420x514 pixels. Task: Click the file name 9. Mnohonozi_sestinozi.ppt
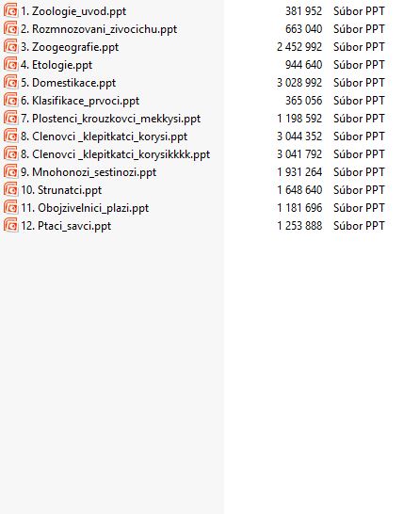89,172
